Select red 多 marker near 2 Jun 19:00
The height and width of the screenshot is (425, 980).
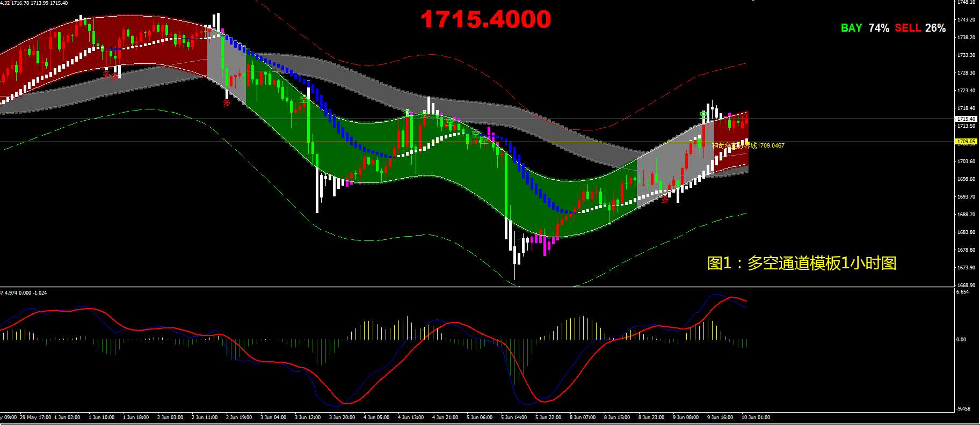pos(227,103)
